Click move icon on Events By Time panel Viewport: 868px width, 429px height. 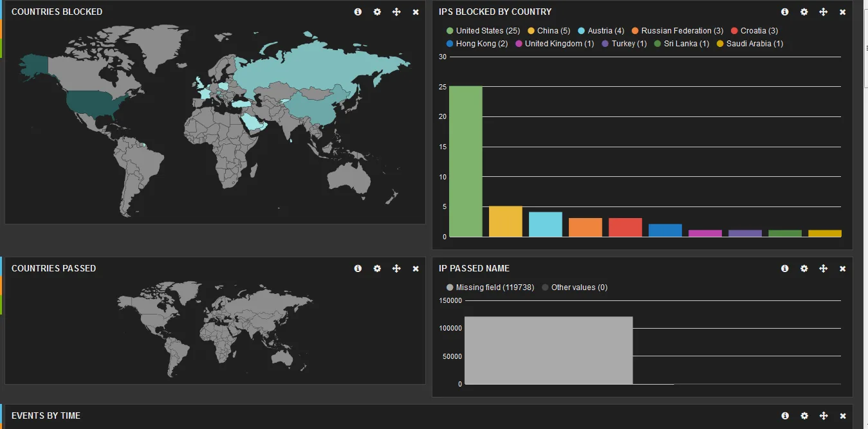824,416
